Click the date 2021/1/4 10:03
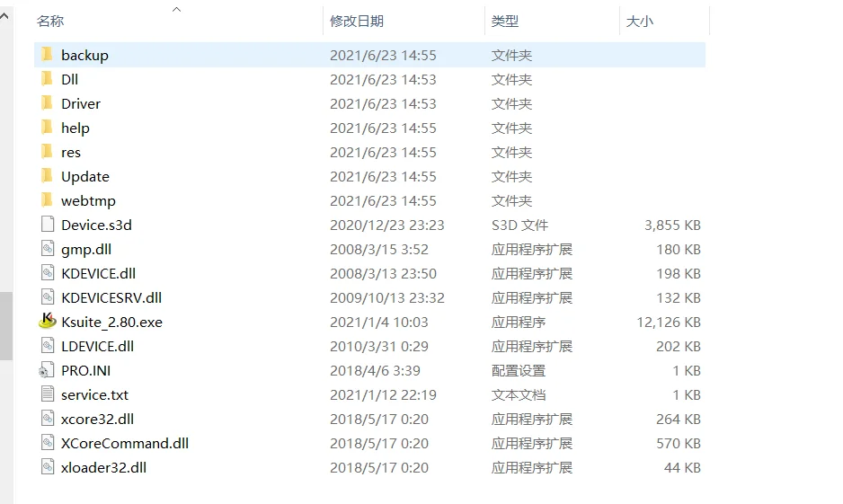 [x=379, y=323]
